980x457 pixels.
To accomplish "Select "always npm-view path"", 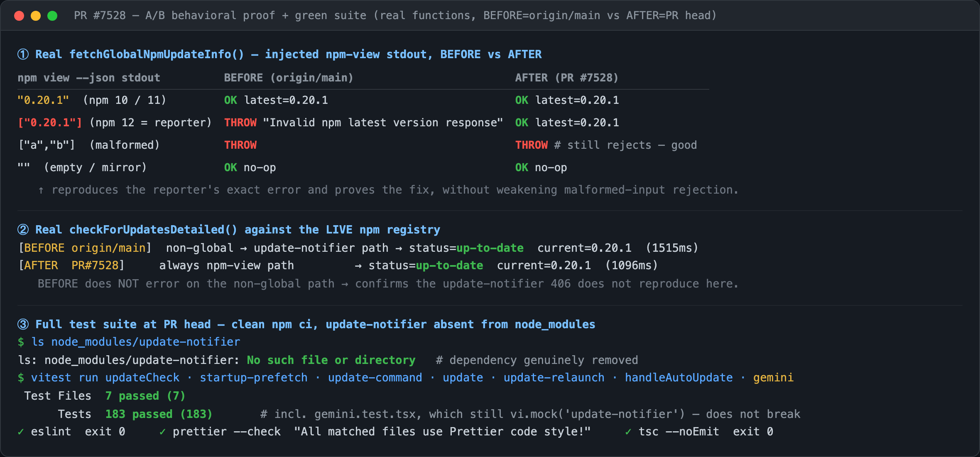I will pos(227,265).
